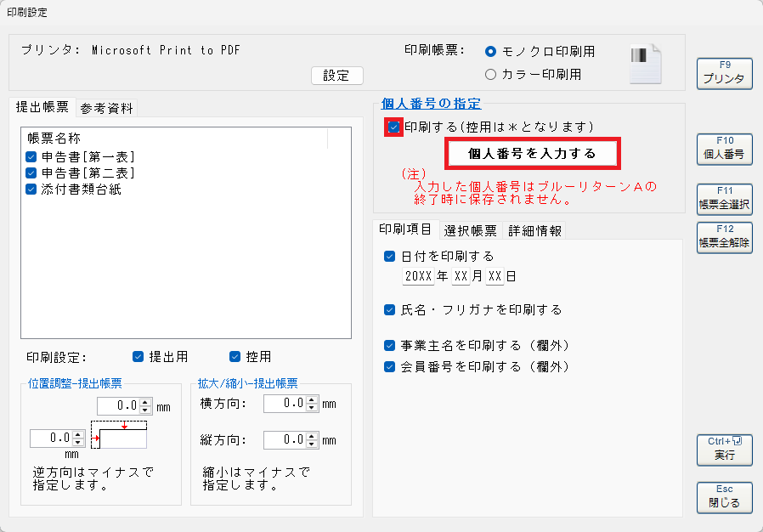Switch to the 参考資料 tab
This screenshot has height=532, width=763.
pos(106,108)
